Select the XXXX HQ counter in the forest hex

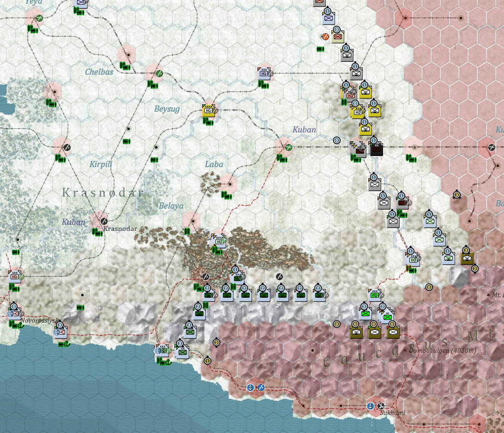point(219,241)
